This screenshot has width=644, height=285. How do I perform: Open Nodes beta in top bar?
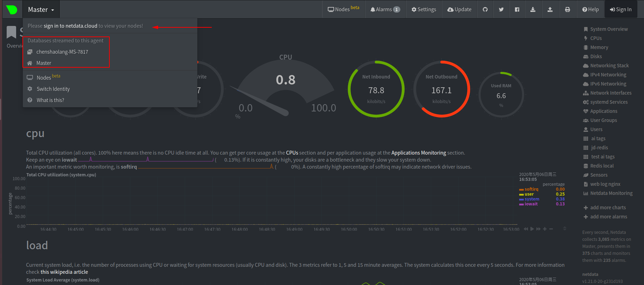pyautogui.click(x=344, y=9)
